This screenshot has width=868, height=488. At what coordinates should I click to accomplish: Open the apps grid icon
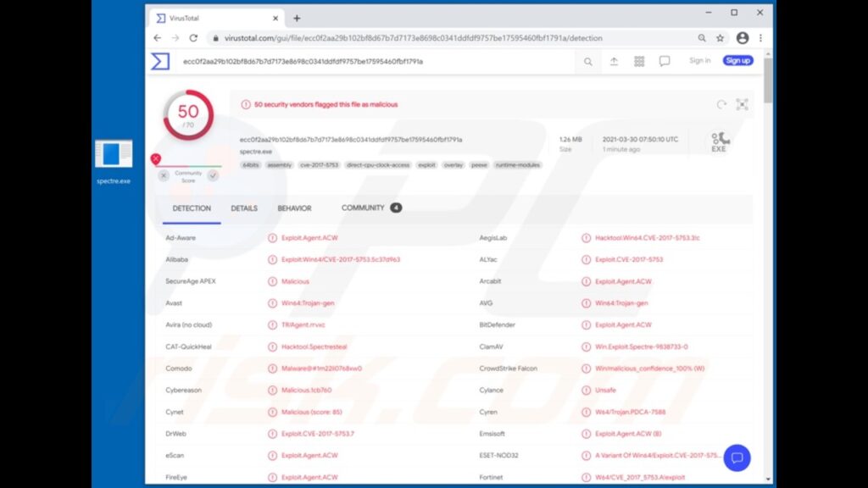[639, 61]
